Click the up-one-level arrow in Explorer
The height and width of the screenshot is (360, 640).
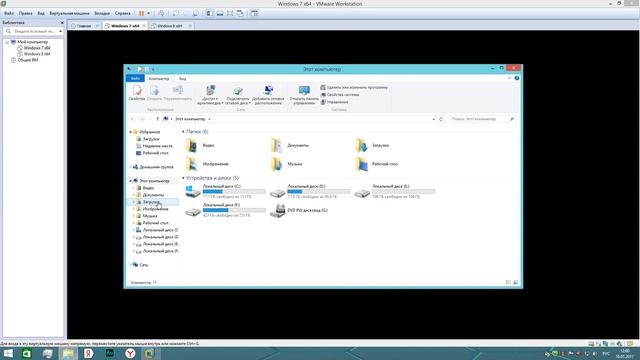coord(157,119)
